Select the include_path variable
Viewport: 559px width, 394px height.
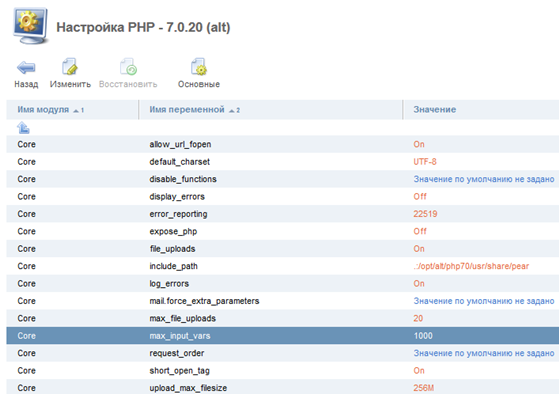pyautogui.click(x=173, y=266)
